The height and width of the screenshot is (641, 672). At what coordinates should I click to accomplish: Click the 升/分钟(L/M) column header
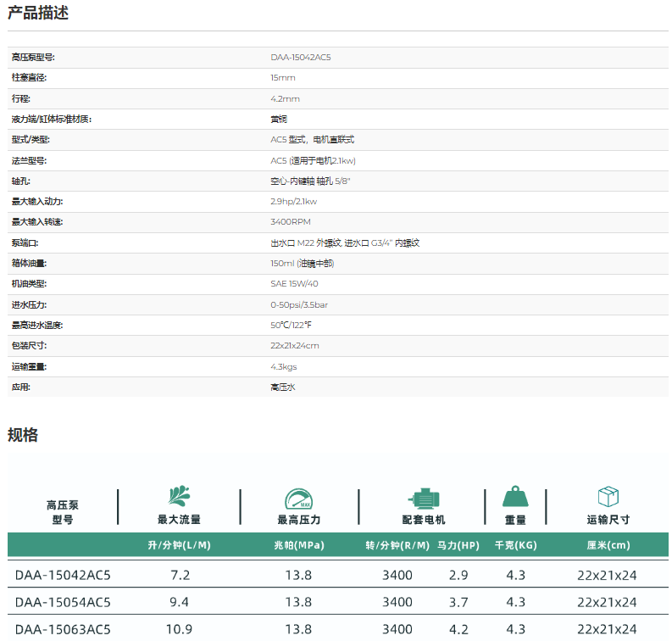pyautogui.click(x=179, y=545)
